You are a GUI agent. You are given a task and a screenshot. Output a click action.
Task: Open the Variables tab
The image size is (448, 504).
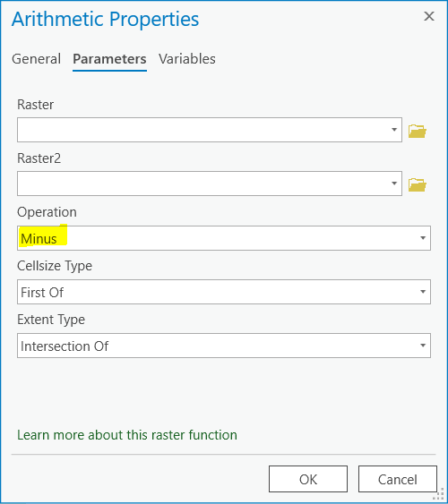(x=187, y=59)
